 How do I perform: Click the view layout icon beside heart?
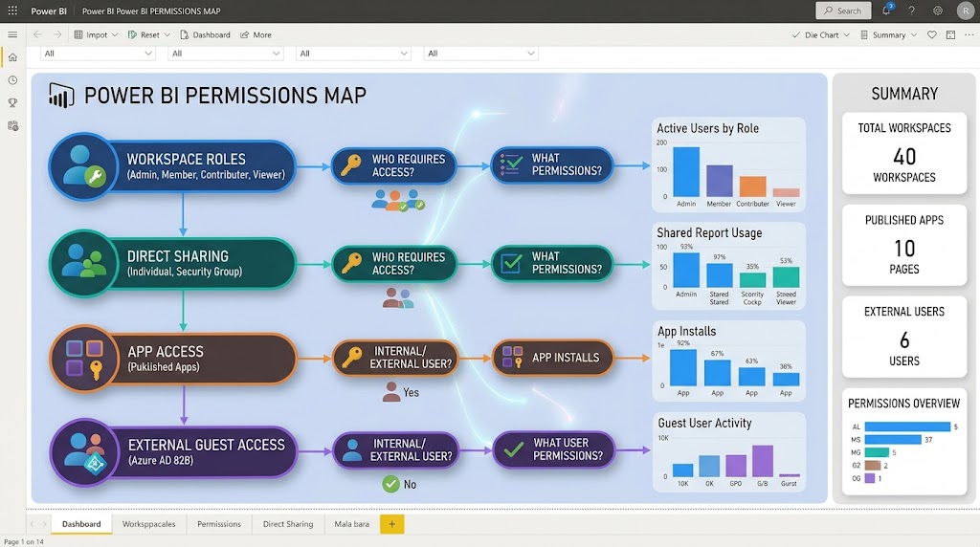point(950,35)
